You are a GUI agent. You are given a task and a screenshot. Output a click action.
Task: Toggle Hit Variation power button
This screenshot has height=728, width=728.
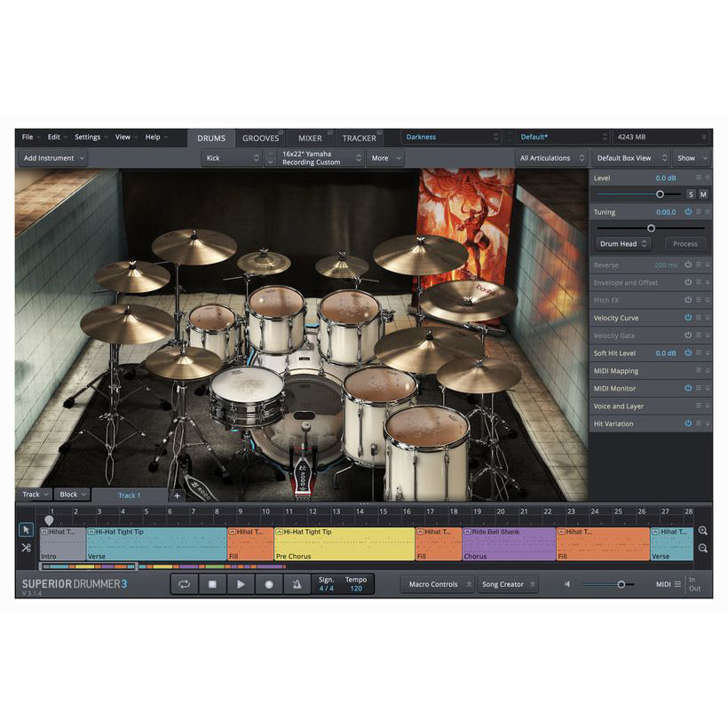tap(688, 423)
